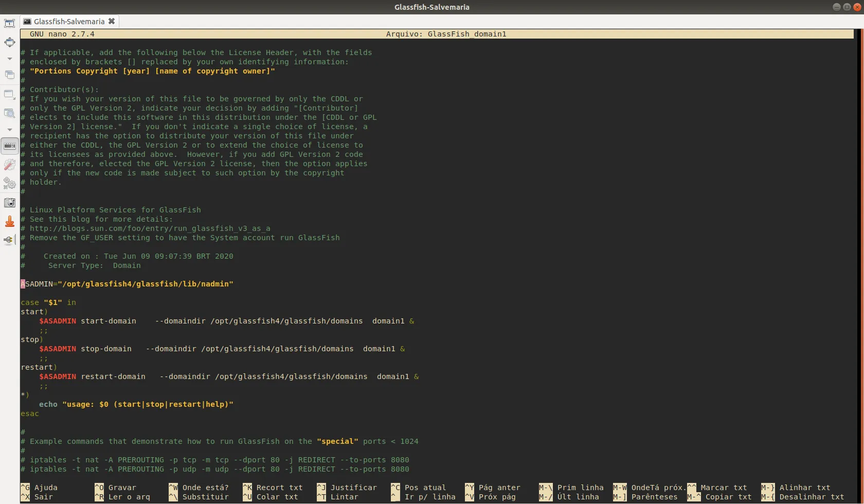Place cursor on the ASADMIN path line

129,284
